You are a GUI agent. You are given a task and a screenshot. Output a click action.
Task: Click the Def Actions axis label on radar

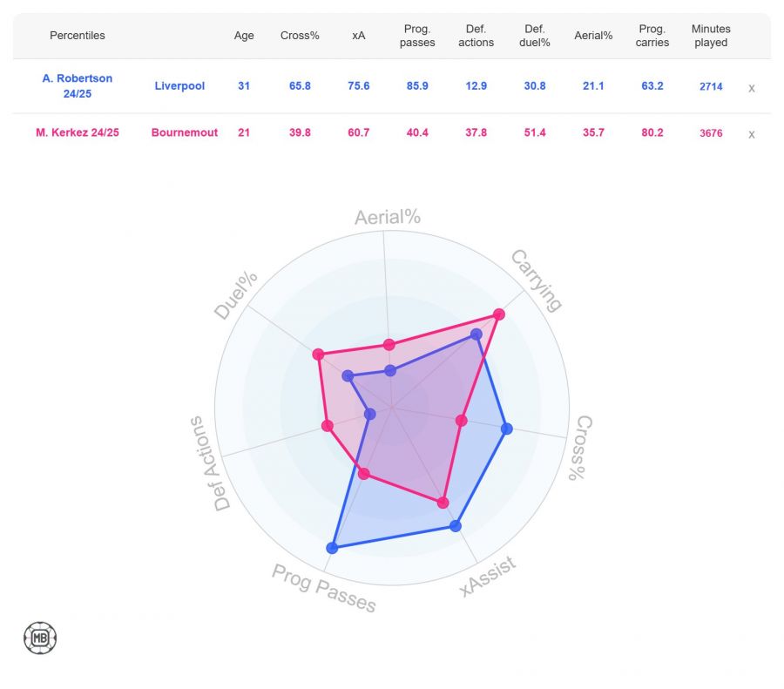point(209,463)
